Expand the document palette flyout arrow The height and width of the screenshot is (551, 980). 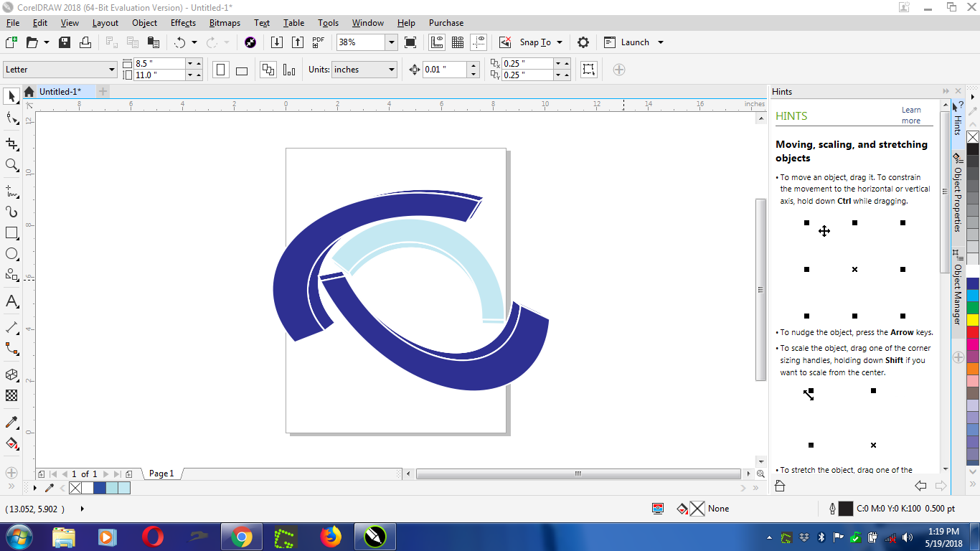click(34, 488)
